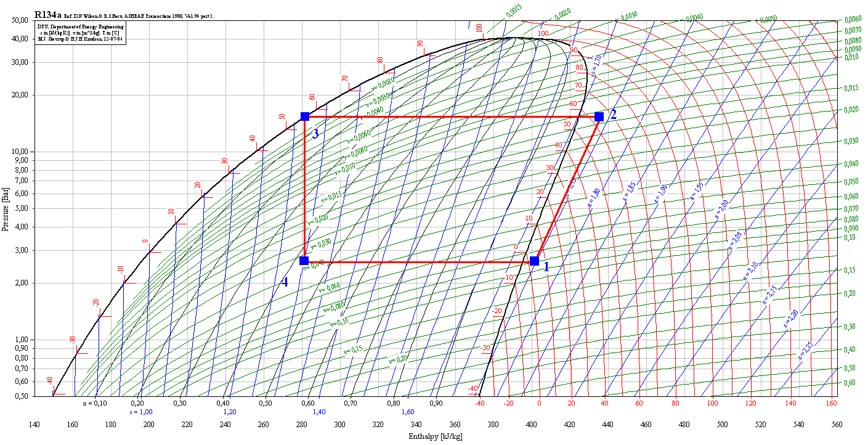
Task: Click the "400" enthalpy axis label
Action: point(531,425)
